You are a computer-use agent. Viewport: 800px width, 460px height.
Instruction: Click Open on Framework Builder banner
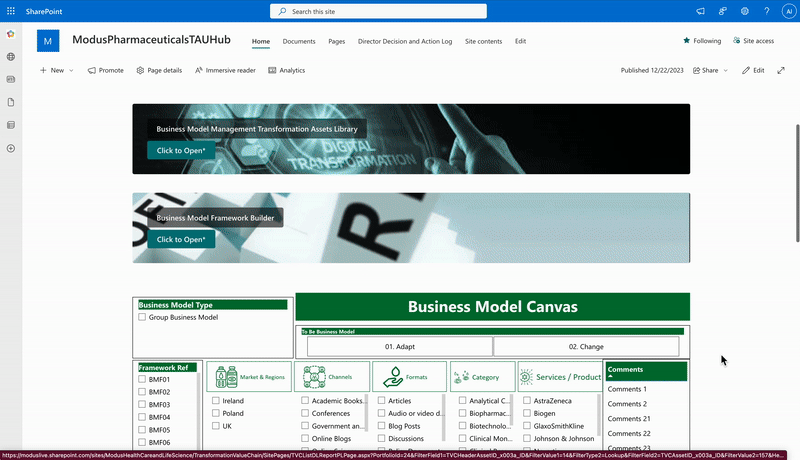click(x=181, y=239)
